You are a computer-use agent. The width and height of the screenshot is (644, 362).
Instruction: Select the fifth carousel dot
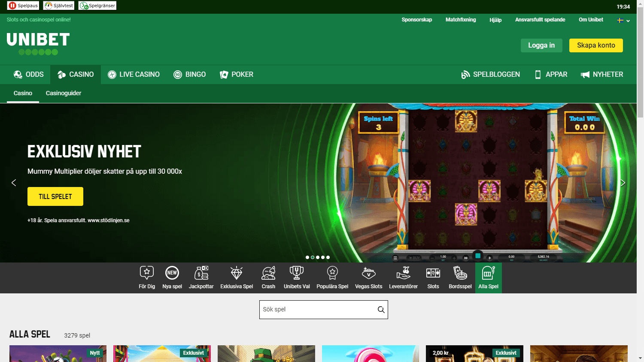pos(328,257)
